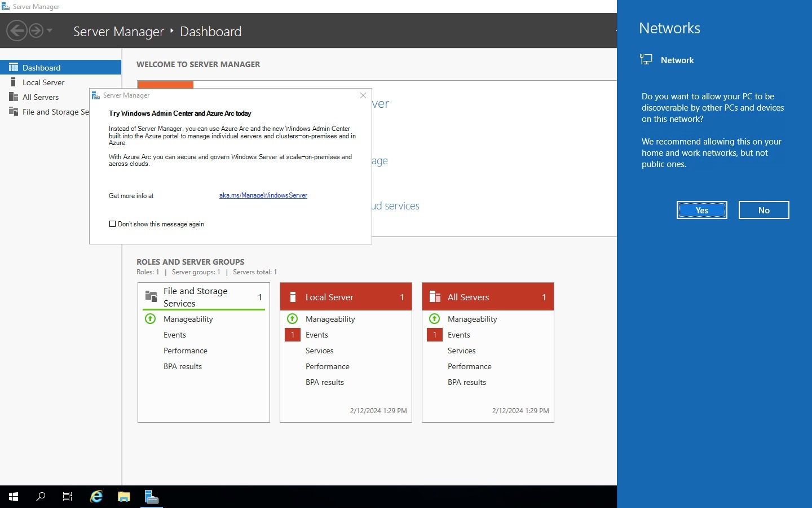Open the Local Server tile header
812x508 pixels.
(346, 297)
